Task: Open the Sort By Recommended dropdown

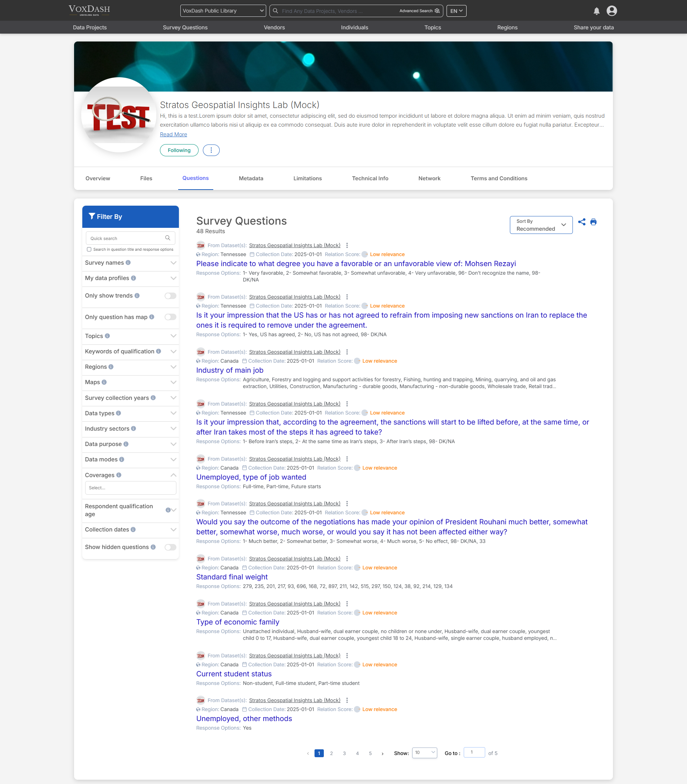Action: pyautogui.click(x=541, y=225)
